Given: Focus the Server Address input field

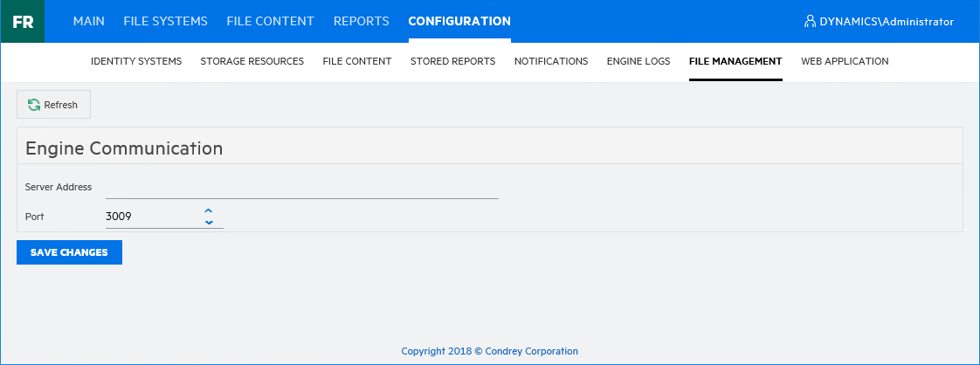Looking at the screenshot, I should pyautogui.click(x=301, y=188).
